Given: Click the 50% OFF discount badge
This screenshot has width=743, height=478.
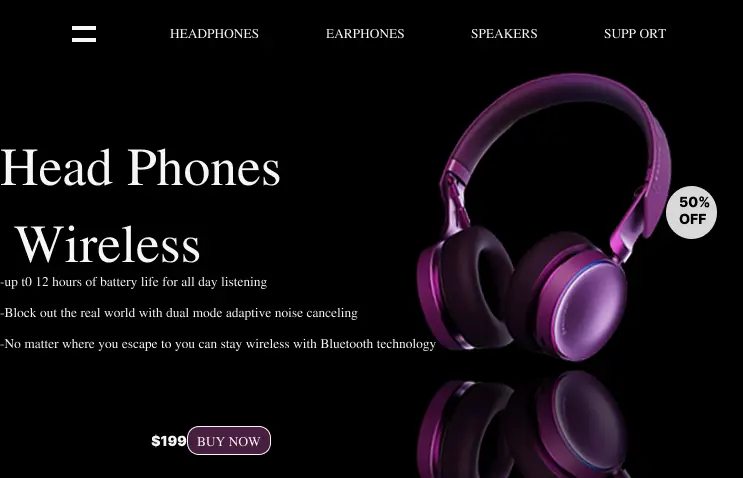Looking at the screenshot, I should (x=692, y=212).
